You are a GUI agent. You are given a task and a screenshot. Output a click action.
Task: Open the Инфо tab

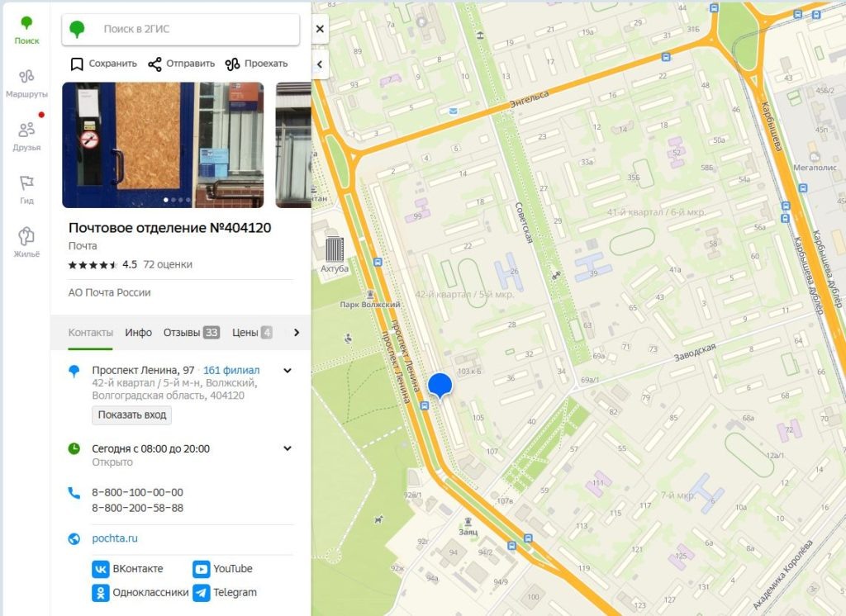tap(138, 333)
